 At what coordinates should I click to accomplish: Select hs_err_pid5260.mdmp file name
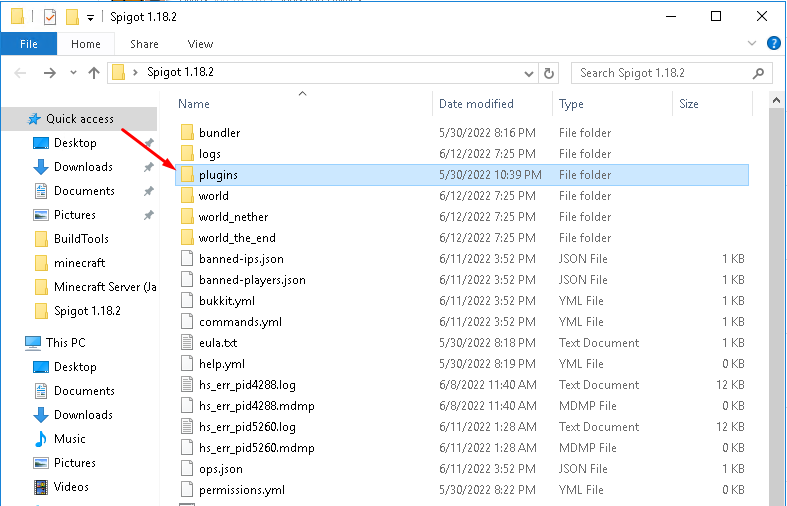[257, 448]
